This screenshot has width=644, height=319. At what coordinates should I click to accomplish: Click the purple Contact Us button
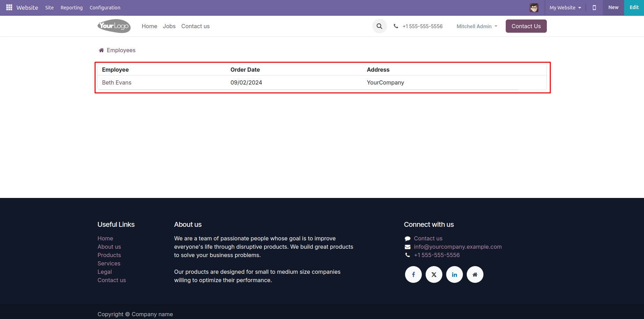pyautogui.click(x=526, y=26)
